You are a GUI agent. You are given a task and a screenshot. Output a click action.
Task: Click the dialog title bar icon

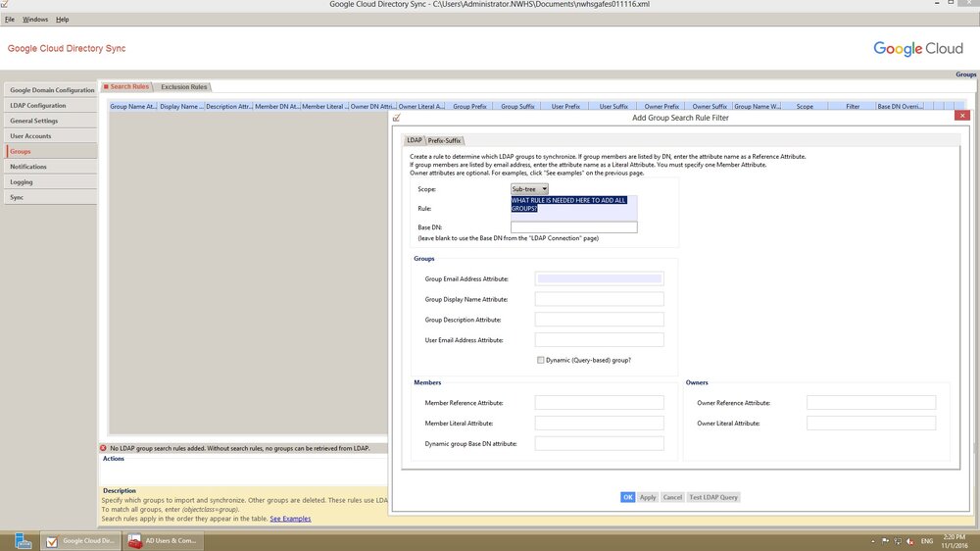(x=396, y=118)
